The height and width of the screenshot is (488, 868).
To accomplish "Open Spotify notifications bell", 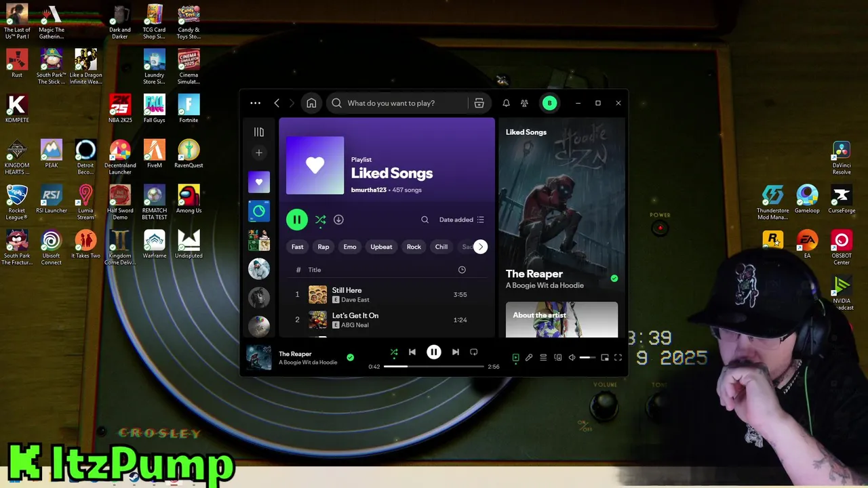I will (x=506, y=103).
